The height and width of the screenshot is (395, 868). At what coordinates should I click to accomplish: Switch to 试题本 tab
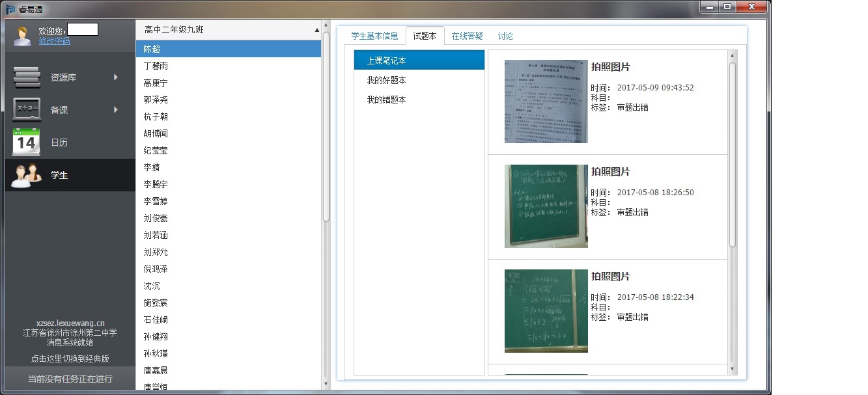tap(425, 36)
